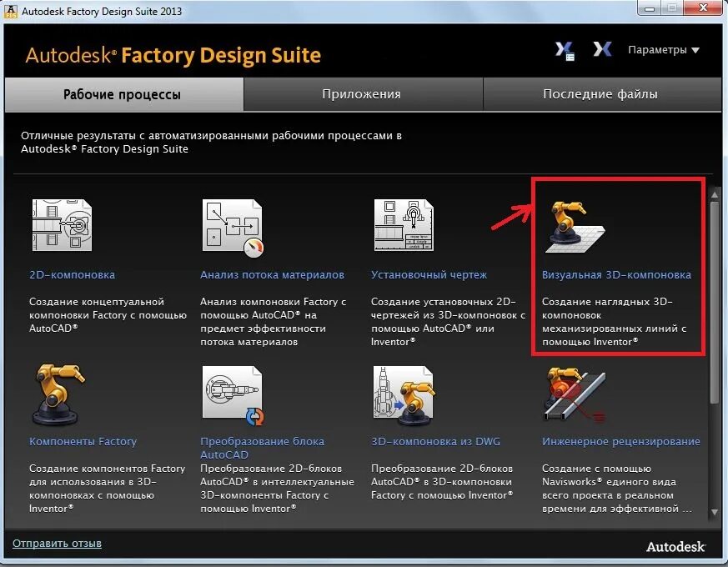Click the description 'Создание наглядных 3D-компоновок'
728x567 pixels.
click(614, 322)
